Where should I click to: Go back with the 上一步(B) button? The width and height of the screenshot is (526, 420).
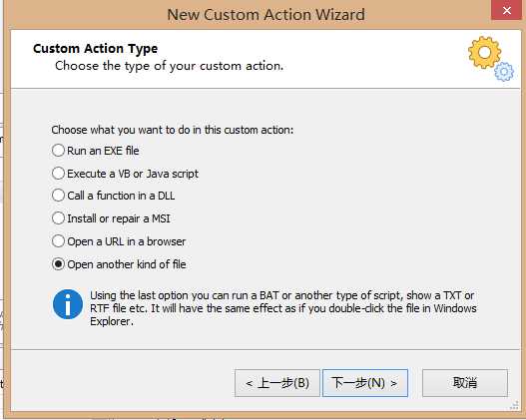[277, 383]
